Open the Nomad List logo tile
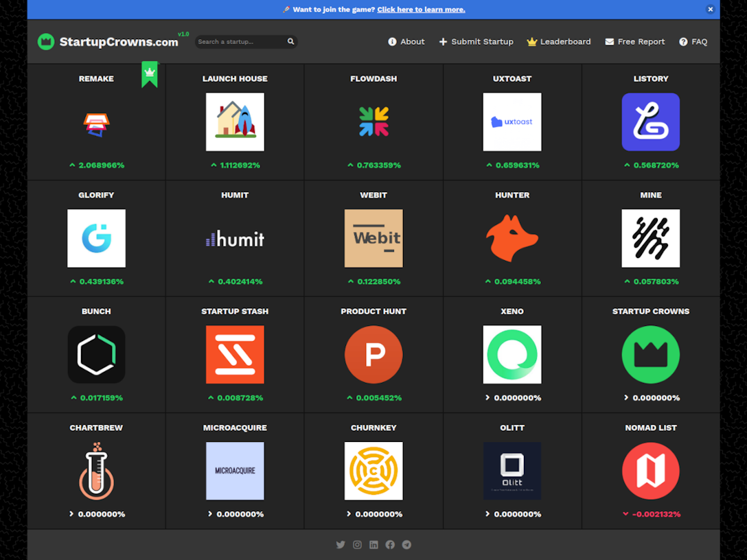The image size is (747, 560). pos(651,471)
